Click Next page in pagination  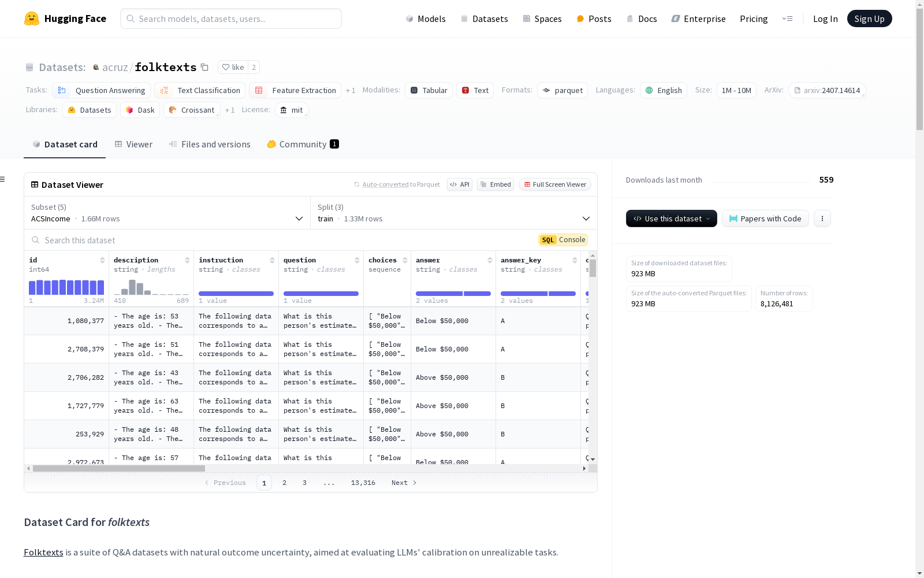[404, 483]
